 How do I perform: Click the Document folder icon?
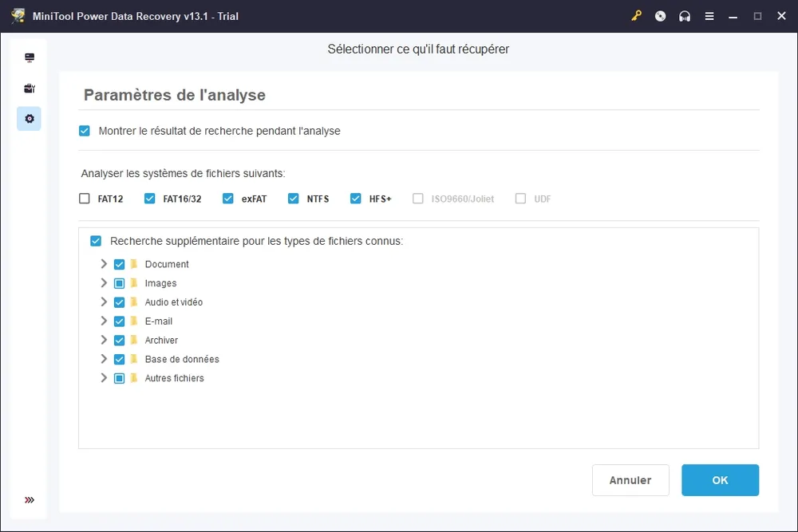click(134, 264)
